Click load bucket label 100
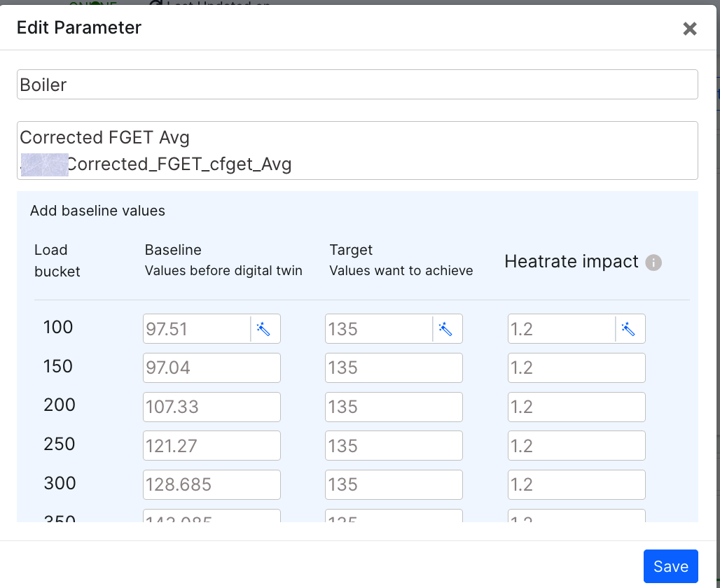The image size is (720, 588). tap(58, 328)
